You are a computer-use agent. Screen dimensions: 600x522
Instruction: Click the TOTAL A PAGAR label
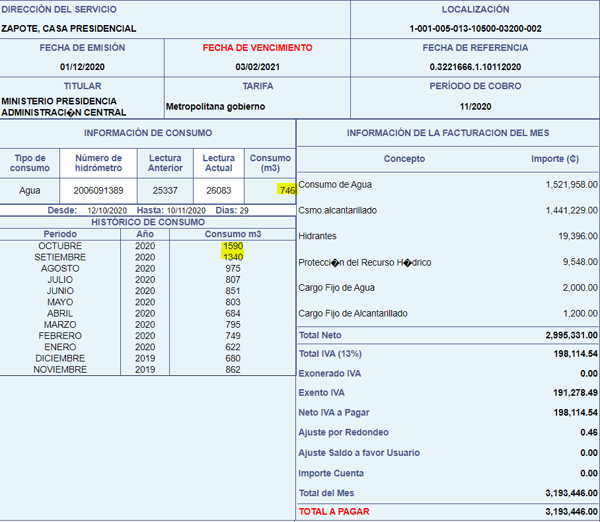334,512
